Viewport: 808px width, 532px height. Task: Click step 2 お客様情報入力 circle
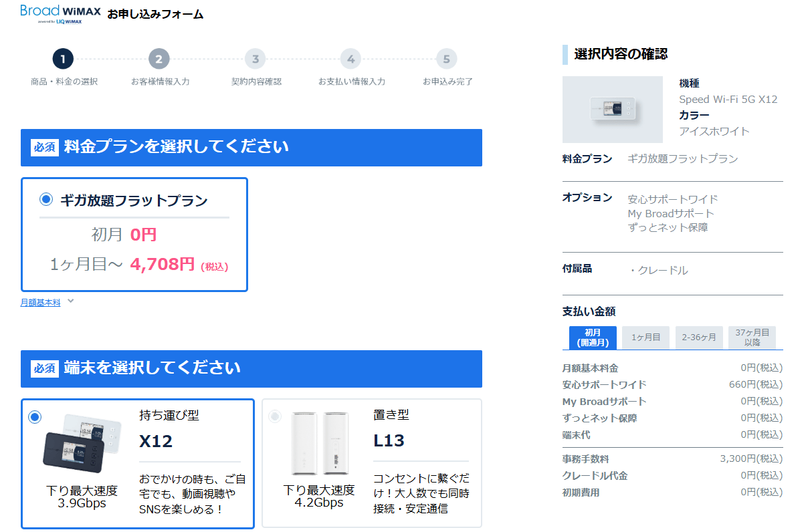click(159, 59)
